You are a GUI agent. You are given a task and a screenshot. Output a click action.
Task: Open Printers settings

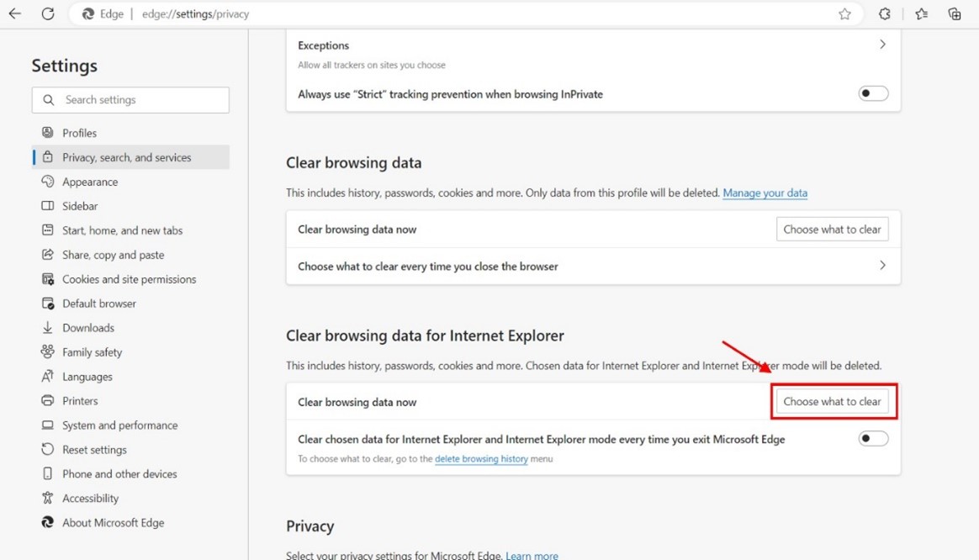pyautogui.click(x=80, y=401)
